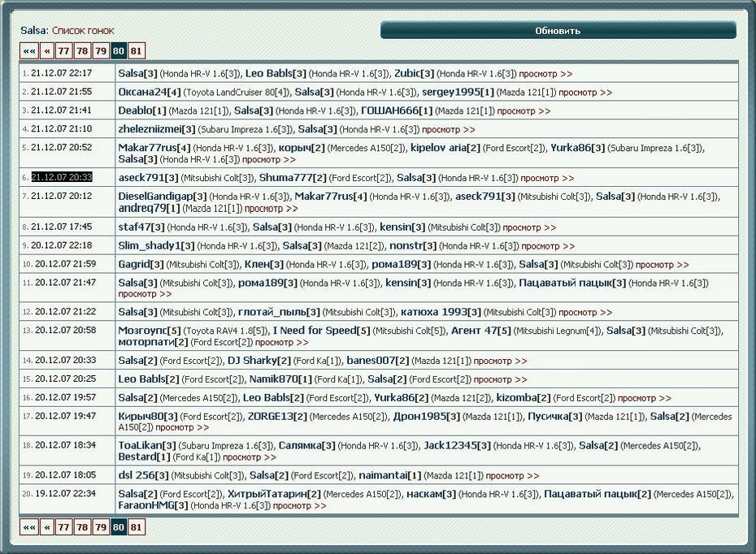Open page 81 in top pagination

click(x=137, y=51)
